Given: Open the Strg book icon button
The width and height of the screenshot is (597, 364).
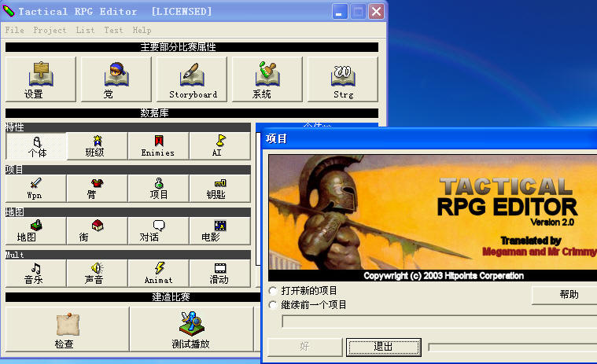Looking at the screenshot, I should tap(343, 79).
